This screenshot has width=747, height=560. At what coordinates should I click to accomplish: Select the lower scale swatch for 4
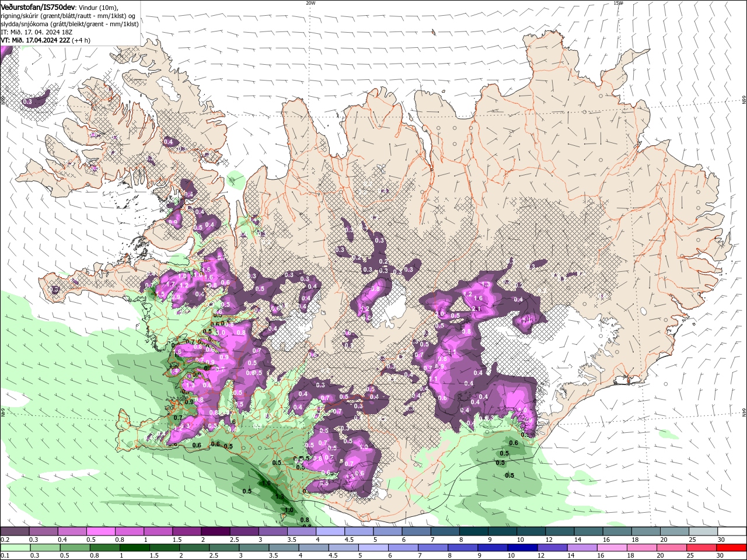313,548
